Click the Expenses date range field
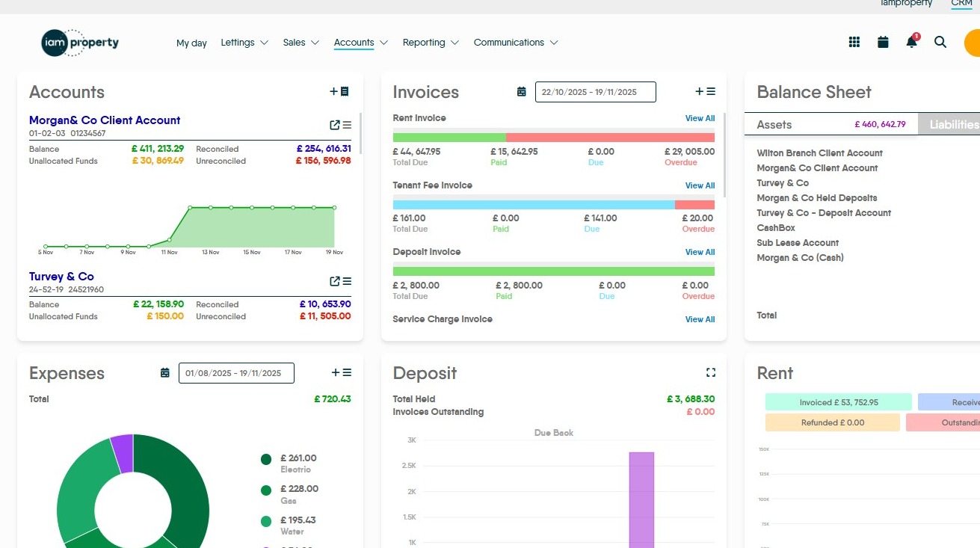980x548 pixels. pyautogui.click(x=235, y=373)
